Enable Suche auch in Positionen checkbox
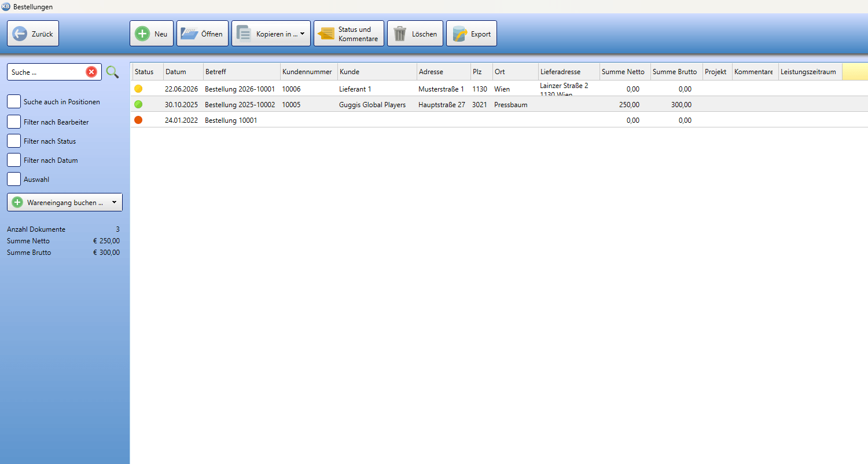The image size is (868, 464). point(14,101)
